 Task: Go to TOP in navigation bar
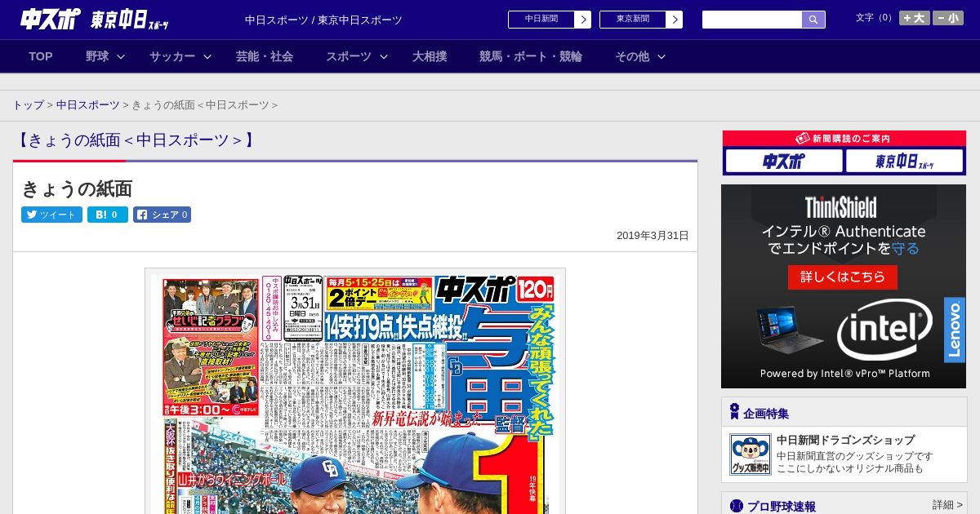(x=41, y=56)
